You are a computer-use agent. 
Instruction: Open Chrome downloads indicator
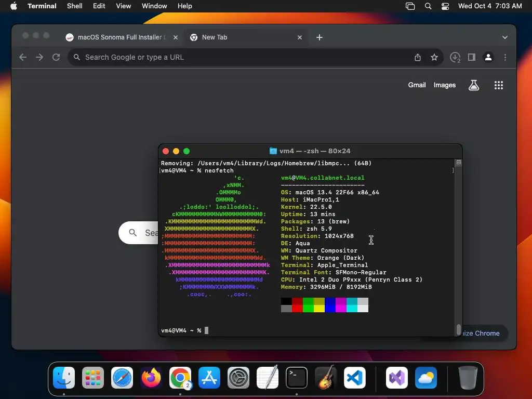pos(455,57)
